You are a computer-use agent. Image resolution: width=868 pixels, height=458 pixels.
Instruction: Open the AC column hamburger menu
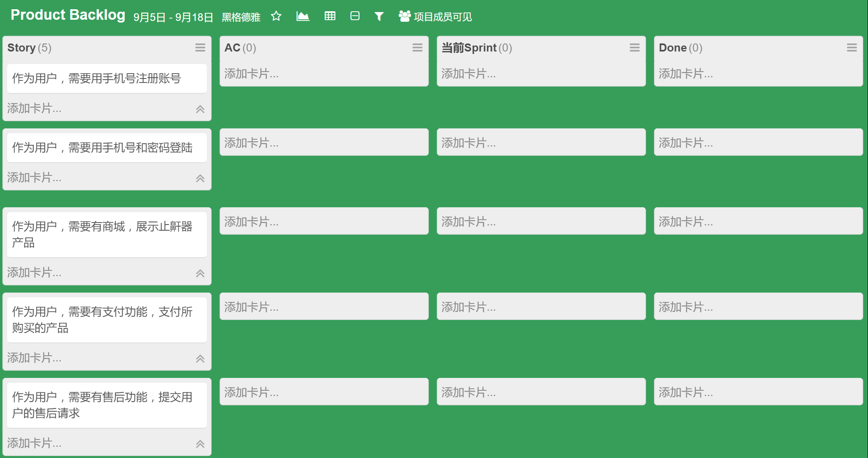point(418,48)
